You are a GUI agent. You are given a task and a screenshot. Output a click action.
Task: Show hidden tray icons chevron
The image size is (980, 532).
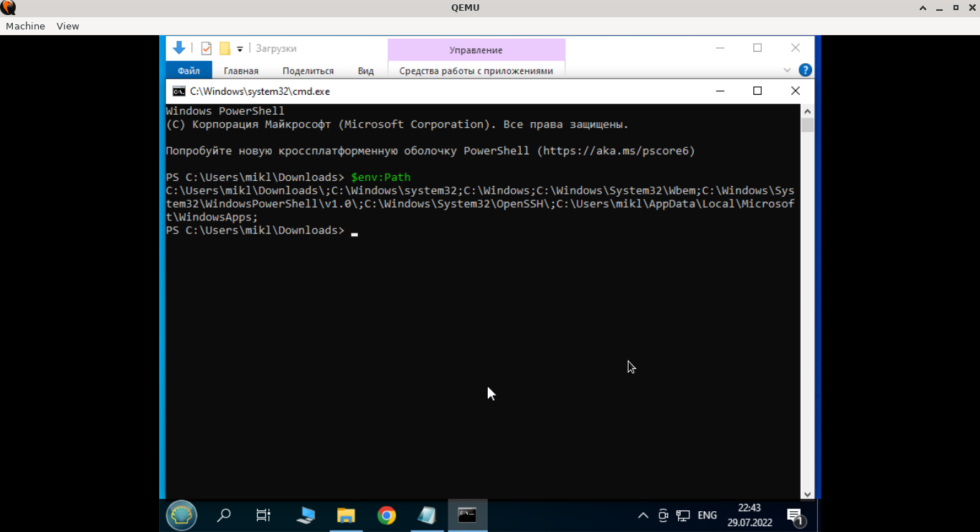point(643,515)
